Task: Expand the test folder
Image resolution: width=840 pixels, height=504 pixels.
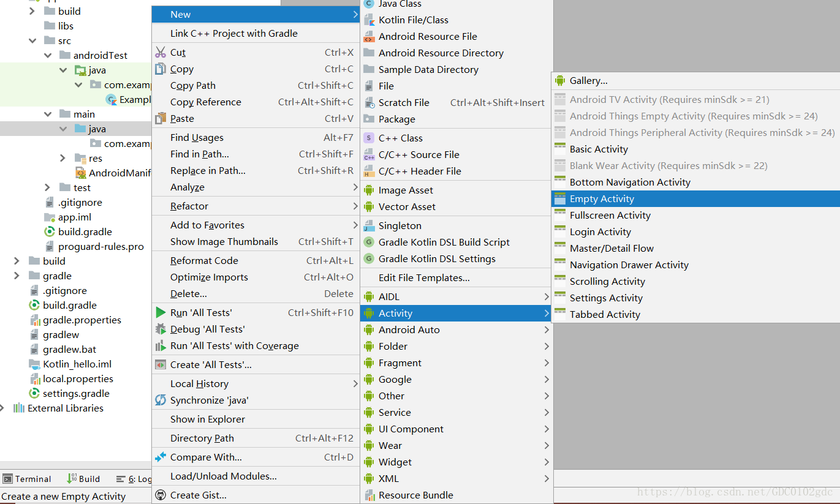Action: (x=48, y=188)
